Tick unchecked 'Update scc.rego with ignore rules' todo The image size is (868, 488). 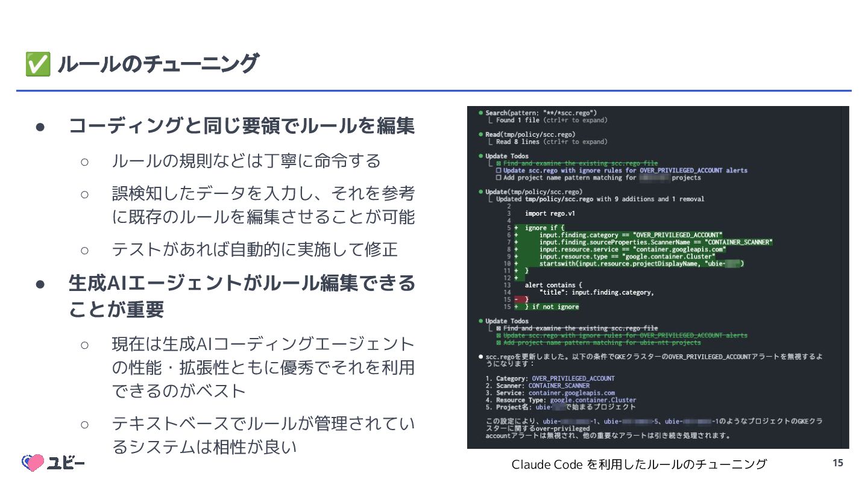click(x=498, y=170)
